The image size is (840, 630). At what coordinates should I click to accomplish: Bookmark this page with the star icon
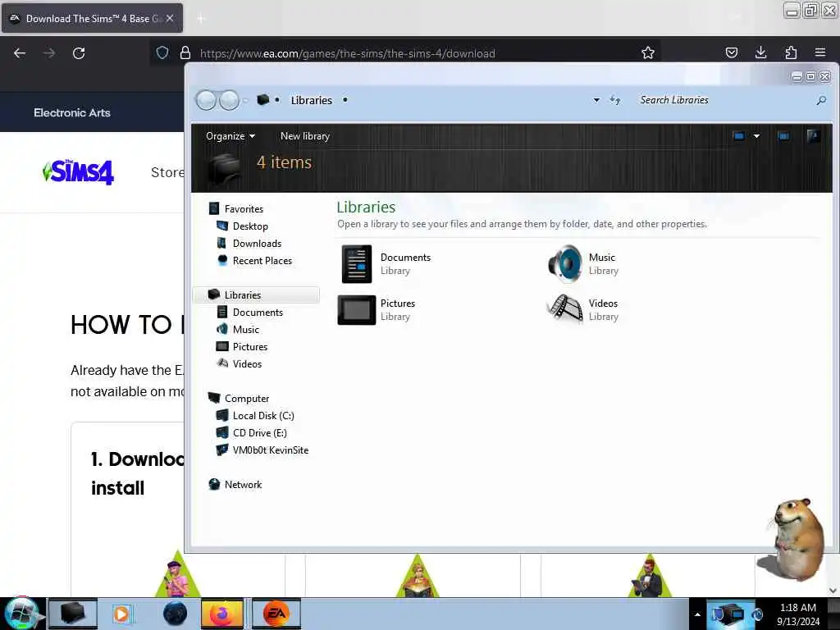pyautogui.click(x=648, y=52)
